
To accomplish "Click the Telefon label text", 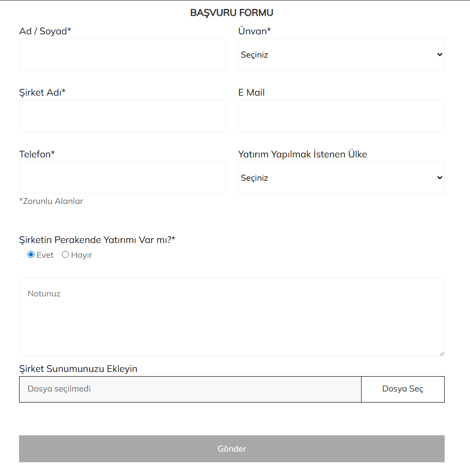I will 37,154.
